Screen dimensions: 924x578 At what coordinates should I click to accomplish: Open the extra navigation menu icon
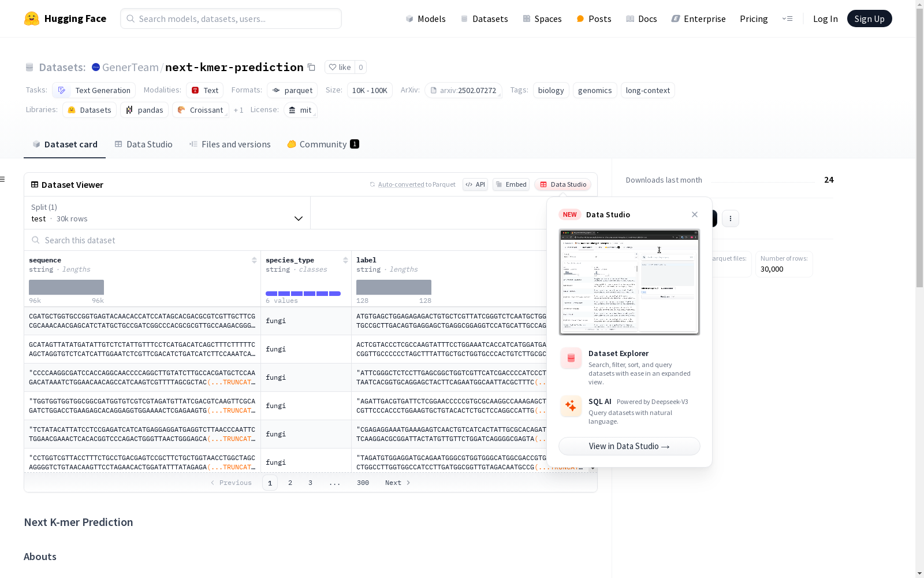[787, 18]
